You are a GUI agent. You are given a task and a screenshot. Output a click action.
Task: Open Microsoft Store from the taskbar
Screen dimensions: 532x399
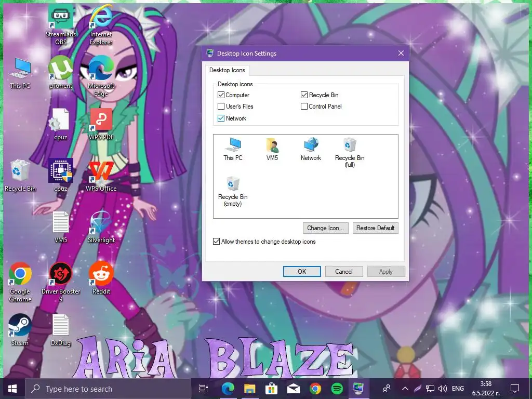271,389
